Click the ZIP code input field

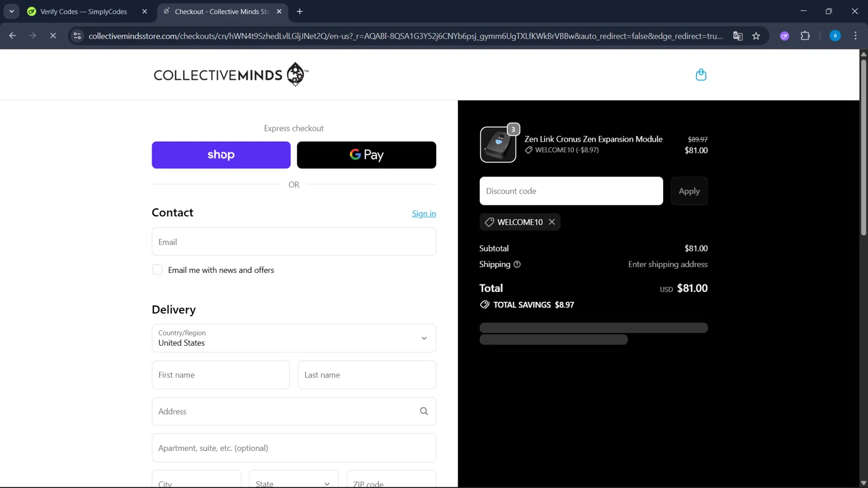[391, 480]
